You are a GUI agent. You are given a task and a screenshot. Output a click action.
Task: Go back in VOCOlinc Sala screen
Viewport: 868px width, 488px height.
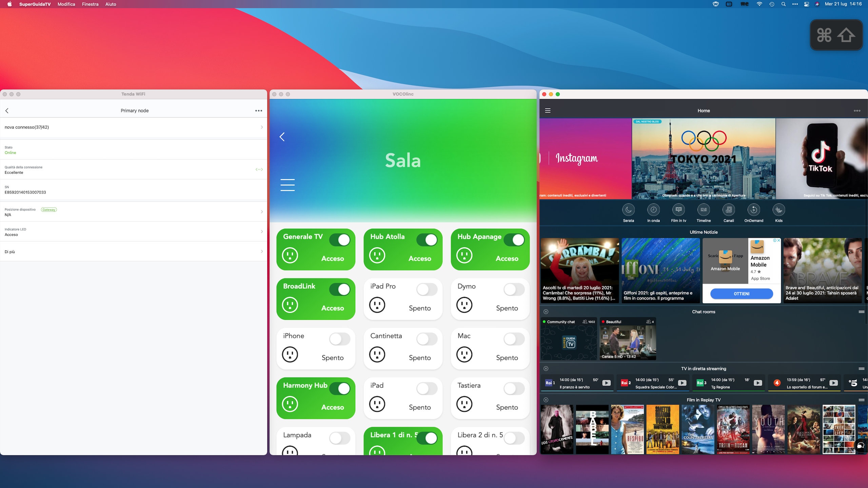tap(282, 137)
